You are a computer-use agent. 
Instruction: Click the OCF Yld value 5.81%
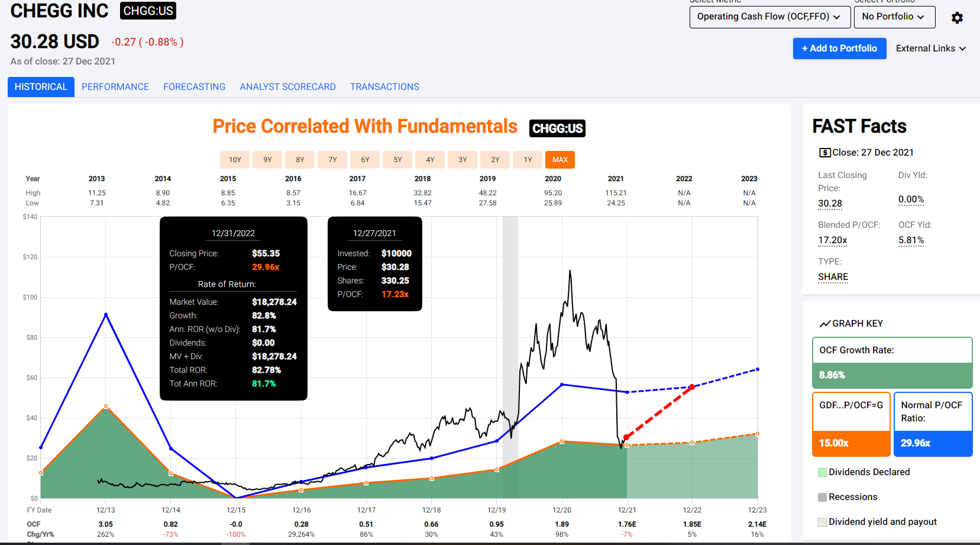911,240
